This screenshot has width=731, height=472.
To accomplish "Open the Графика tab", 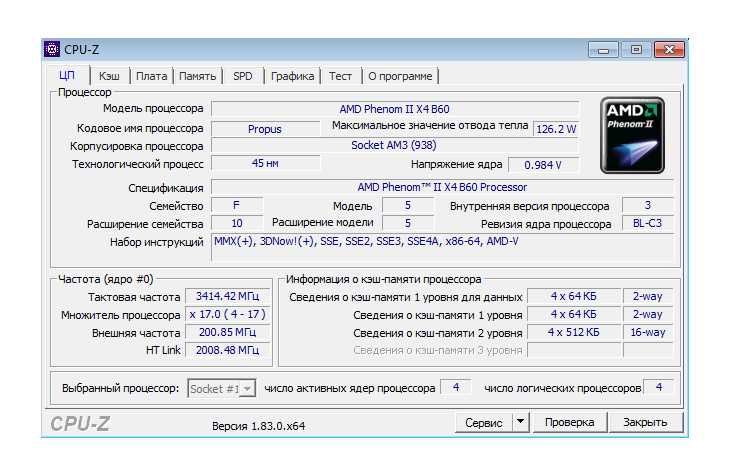I will tap(292, 76).
